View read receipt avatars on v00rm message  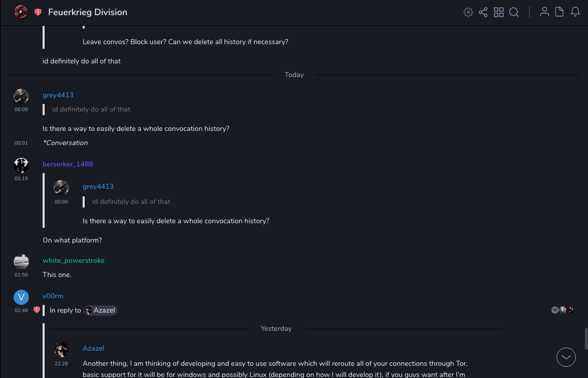[563, 310]
